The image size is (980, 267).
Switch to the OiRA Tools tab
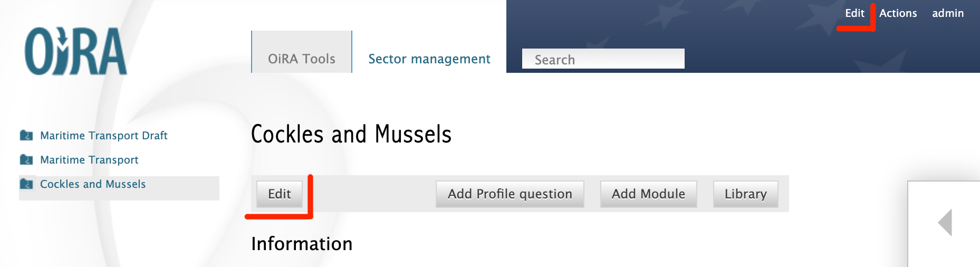click(301, 59)
